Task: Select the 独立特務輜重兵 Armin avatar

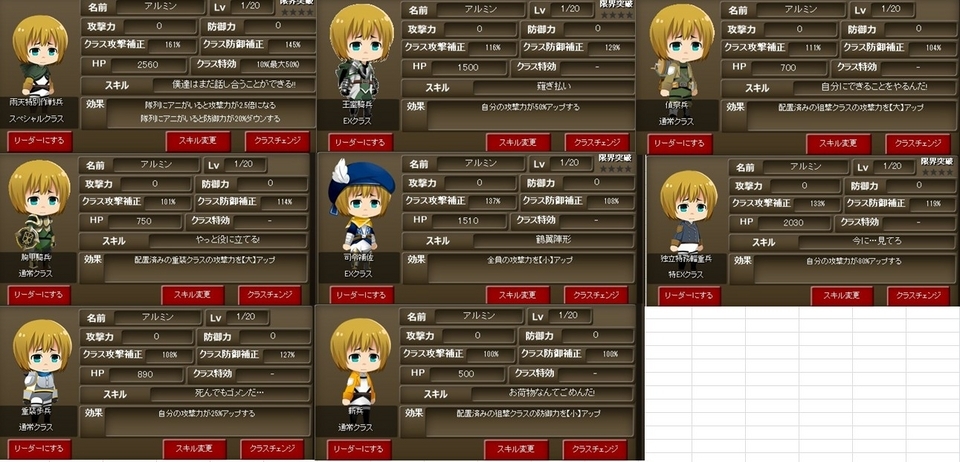Action: (688, 211)
